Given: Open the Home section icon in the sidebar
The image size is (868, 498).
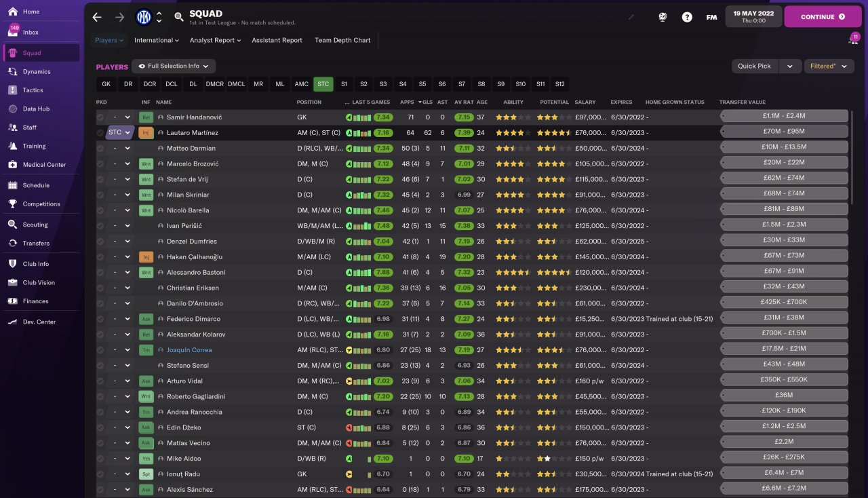Looking at the screenshot, I should coord(13,12).
